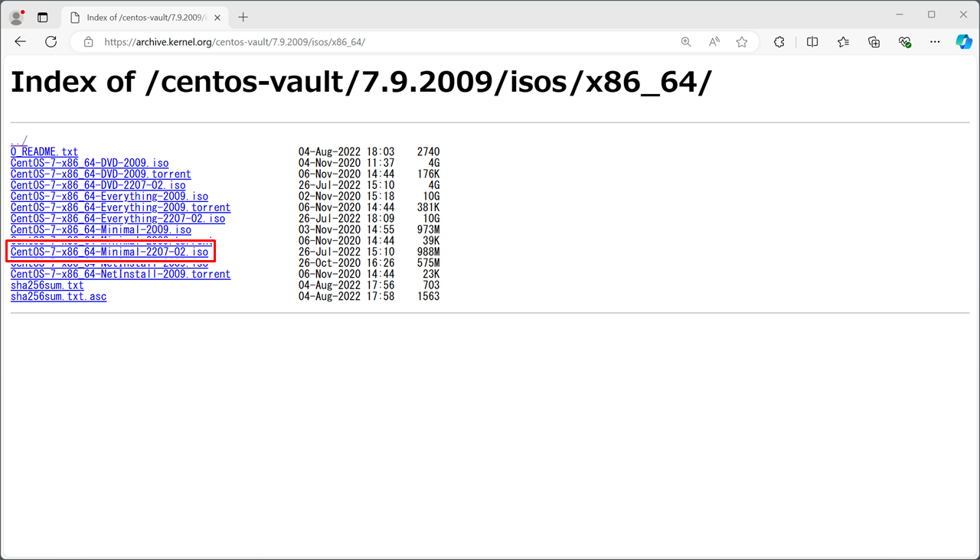Open Browser essentials heart icon
The height and width of the screenshot is (560, 980).
904,42
